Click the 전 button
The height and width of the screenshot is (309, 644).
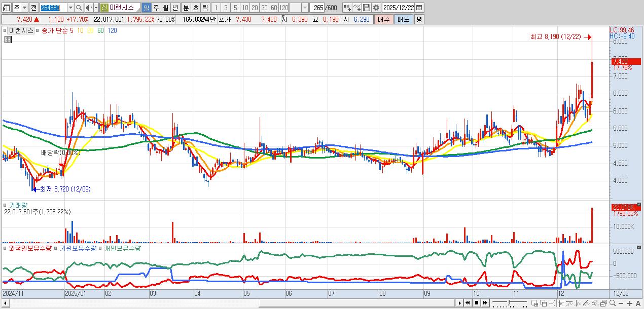click(x=33, y=8)
